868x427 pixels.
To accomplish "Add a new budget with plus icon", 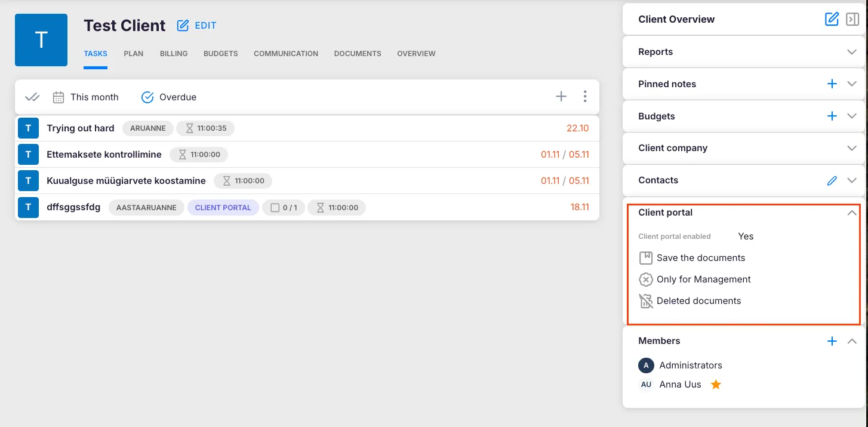I will [x=832, y=116].
